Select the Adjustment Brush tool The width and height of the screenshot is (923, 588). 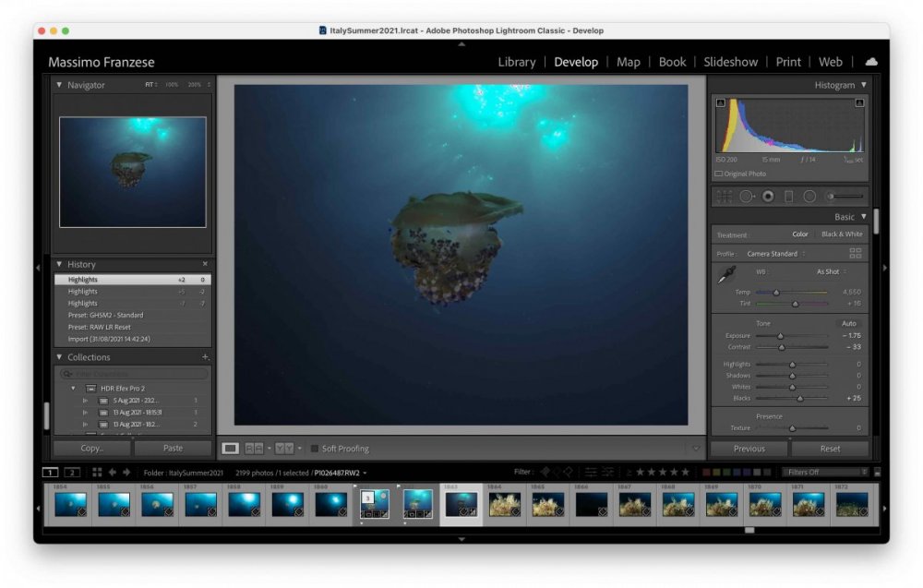[845, 197]
